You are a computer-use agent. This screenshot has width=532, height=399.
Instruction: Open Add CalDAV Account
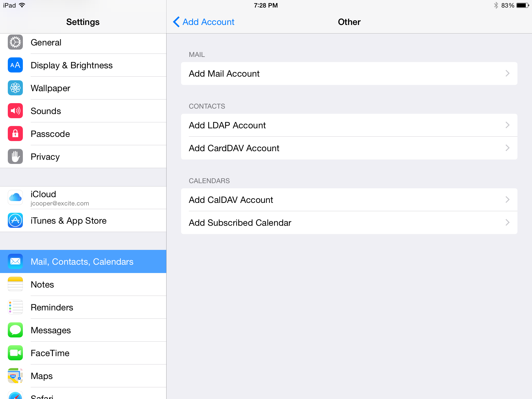[x=349, y=200]
